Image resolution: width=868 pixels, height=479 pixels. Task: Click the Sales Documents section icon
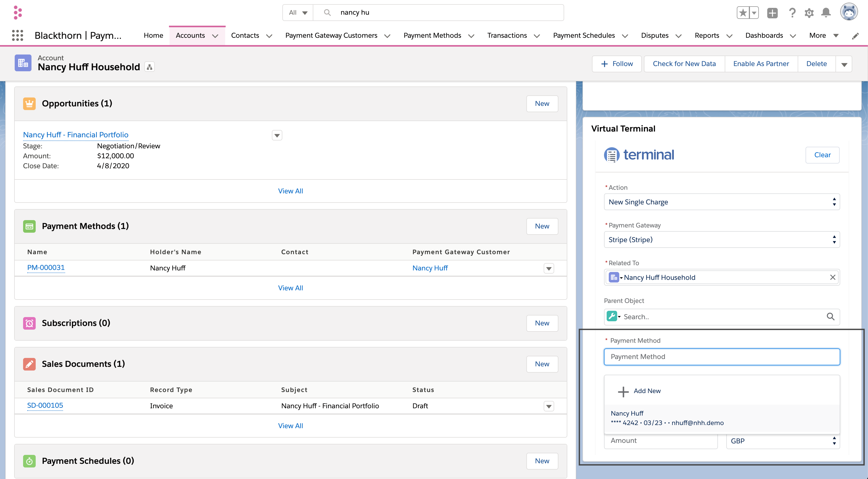[30, 363]
